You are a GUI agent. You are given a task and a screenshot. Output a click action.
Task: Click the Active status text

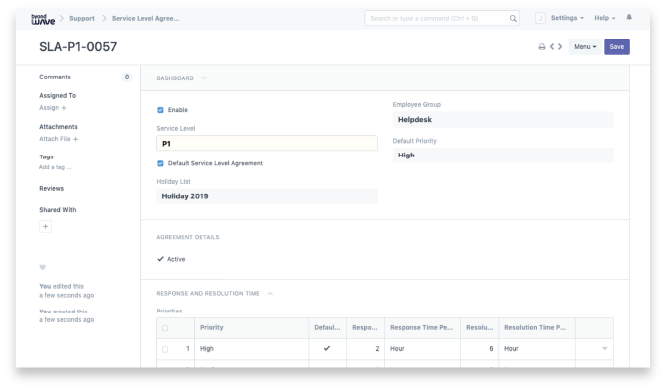pyautogui.click(x=176, y=259)
